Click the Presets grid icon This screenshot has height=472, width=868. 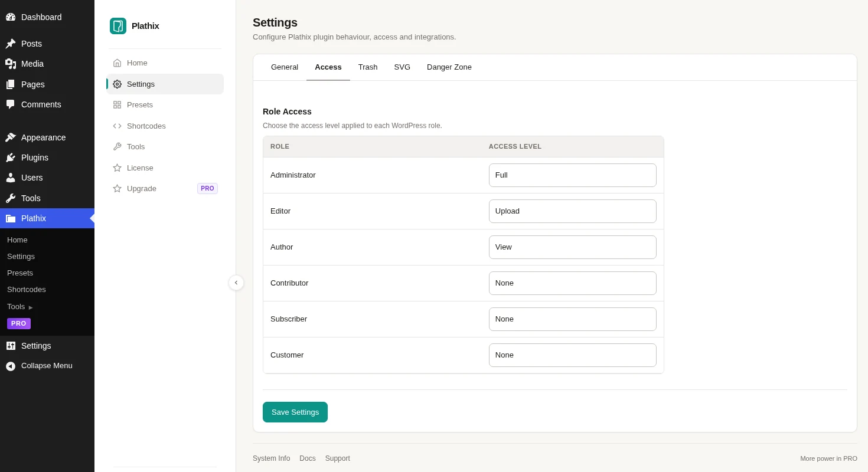pos(117,105)
